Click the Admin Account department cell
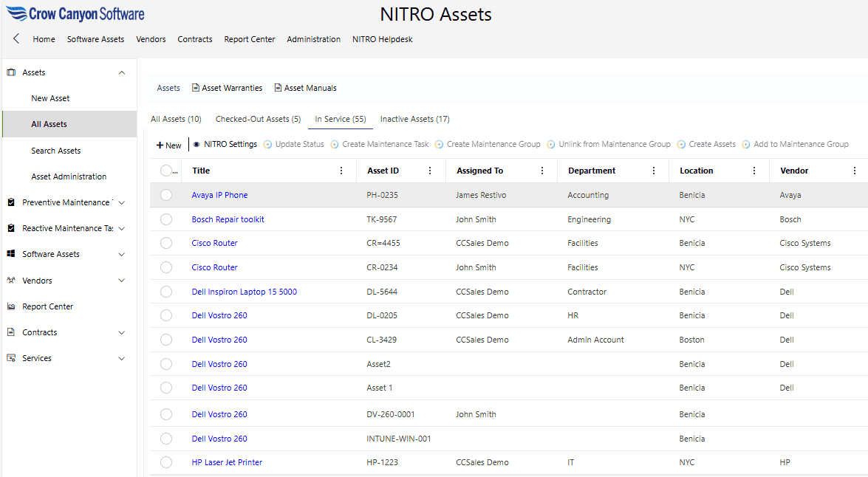This screenshot has height=477, width=868. click(595, 340)
